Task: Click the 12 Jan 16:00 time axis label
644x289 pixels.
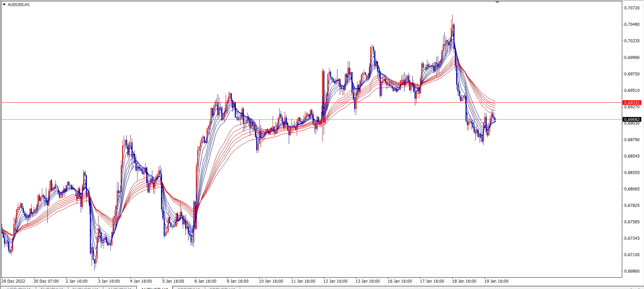Action: pyautogui.click(x=335, y=281)
